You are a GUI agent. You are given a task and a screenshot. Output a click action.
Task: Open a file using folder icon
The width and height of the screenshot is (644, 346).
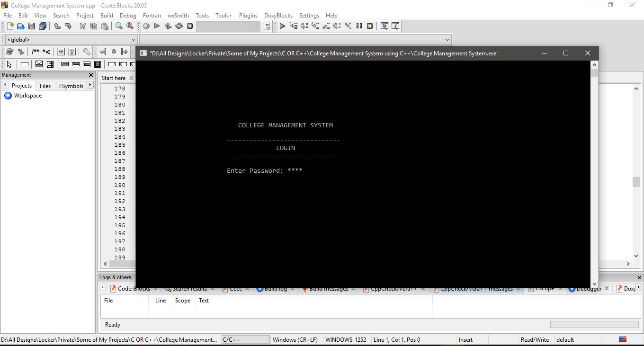21,27
